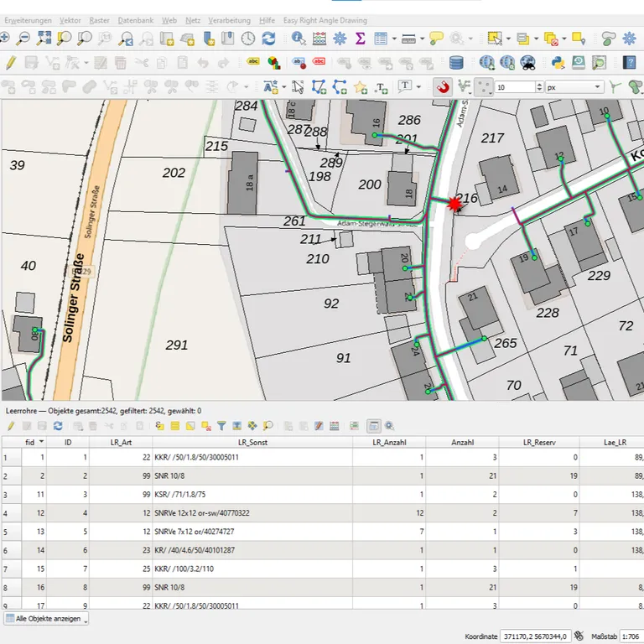Open Alle Objekte anzeigen filter dropdown
The width and height of the screenshot is (644, 644).
46,619
